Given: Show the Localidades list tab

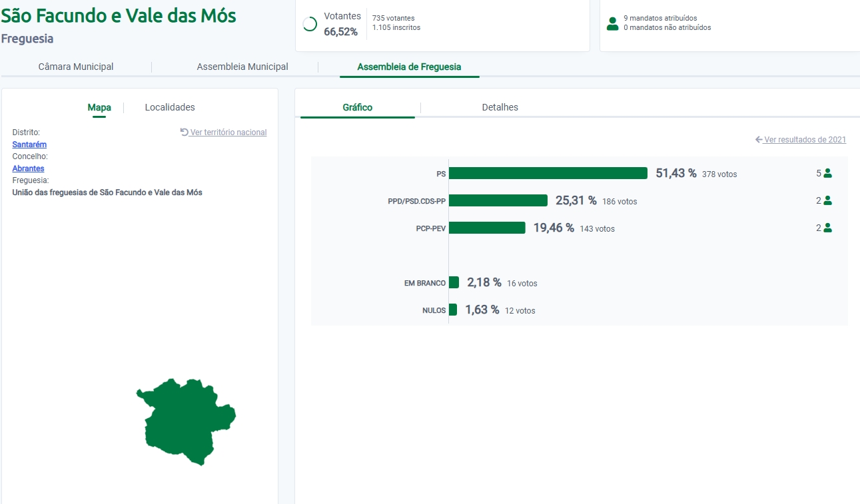Looking at the screenshot, I should point(170,107).
